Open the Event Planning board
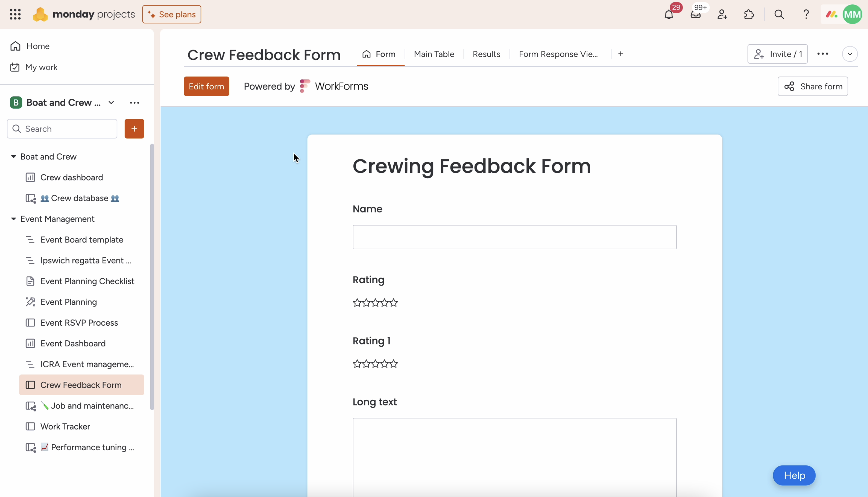 click(x=69, y=302)
